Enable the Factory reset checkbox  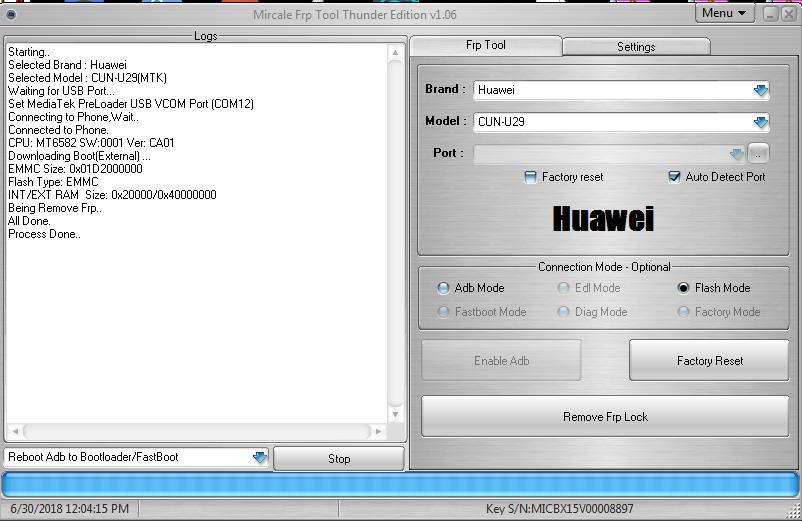530,177
